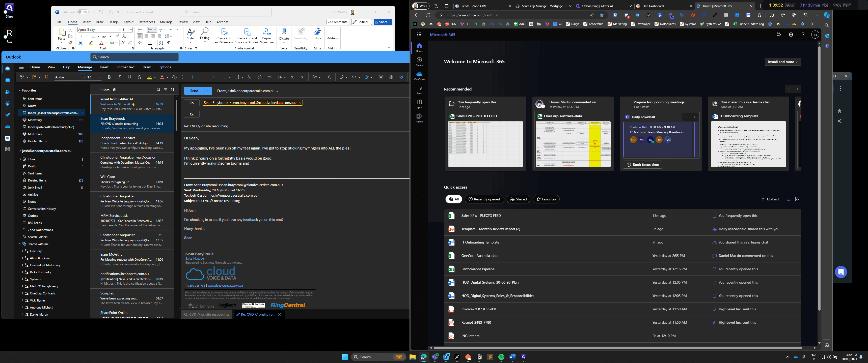The image size is (868, 363).
Task: Click Editor icon in Word ribbon
Action: coord(317,34)
